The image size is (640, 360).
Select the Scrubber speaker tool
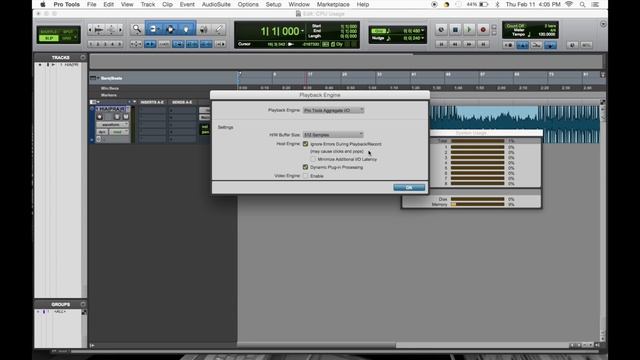tap(203, 29)
